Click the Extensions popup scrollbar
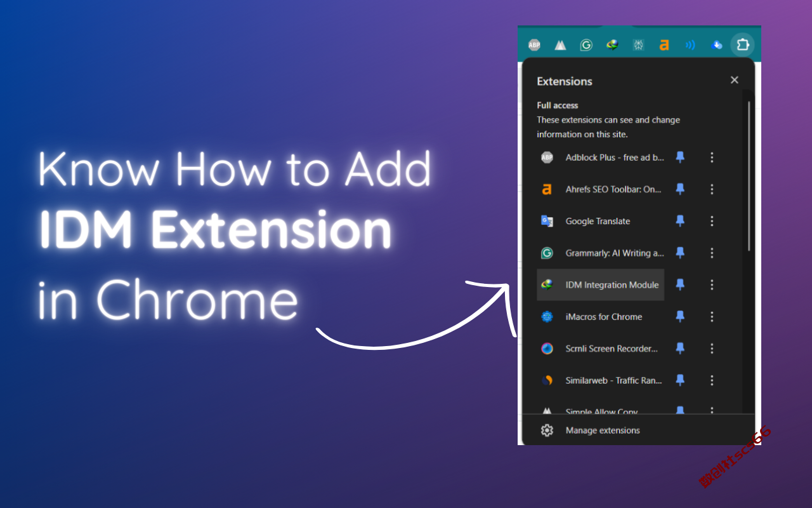812x508 pixels. pyautogui.click(x=749, y=175)
